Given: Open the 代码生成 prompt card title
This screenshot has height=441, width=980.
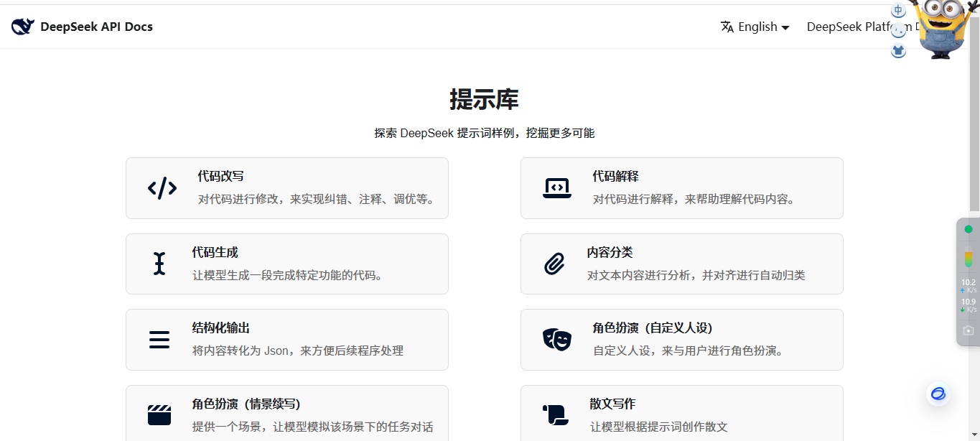Looking at the screenshot, I should 215,252.
